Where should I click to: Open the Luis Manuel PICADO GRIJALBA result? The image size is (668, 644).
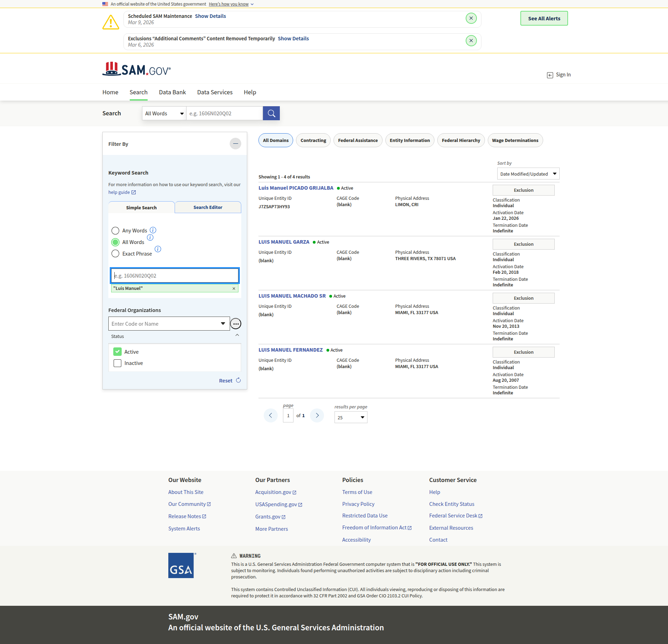coord(296,188)
